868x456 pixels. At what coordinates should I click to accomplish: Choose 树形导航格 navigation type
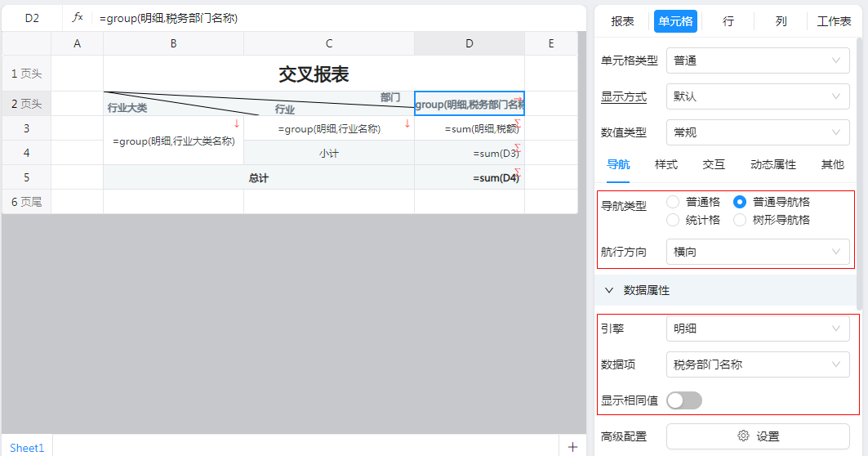coord(740,220)
